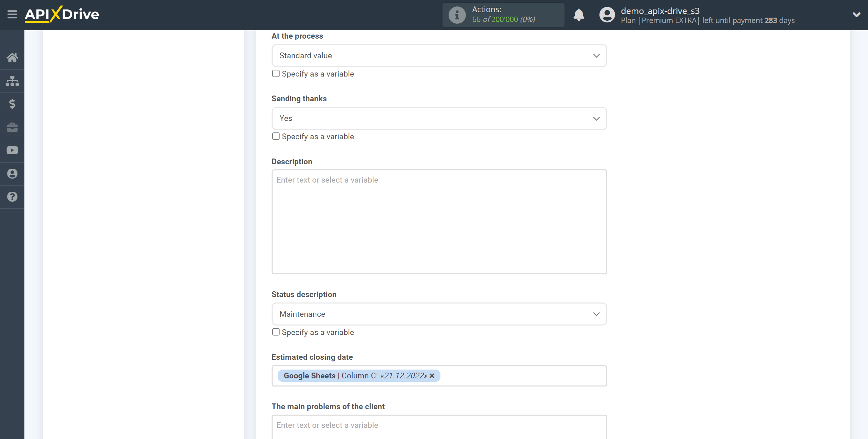The image size is (868, 439).
Task: Click The main problems of the client label
Action: coord(328,406)
